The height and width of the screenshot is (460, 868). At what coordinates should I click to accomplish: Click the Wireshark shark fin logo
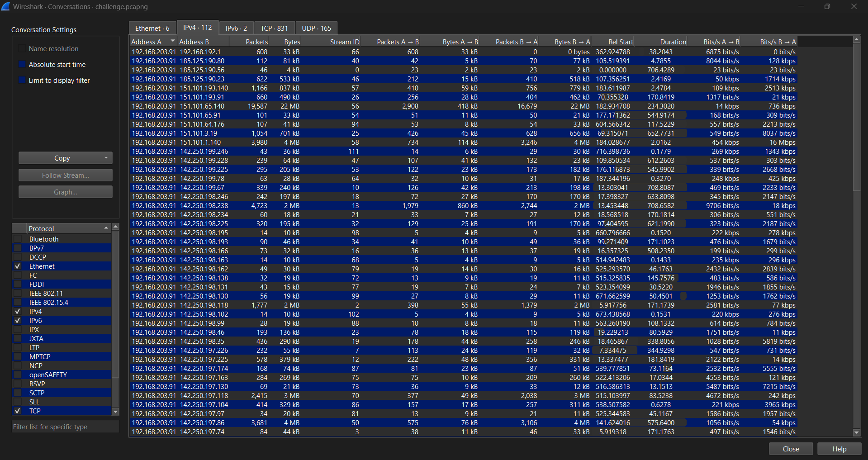pos(6,6)
